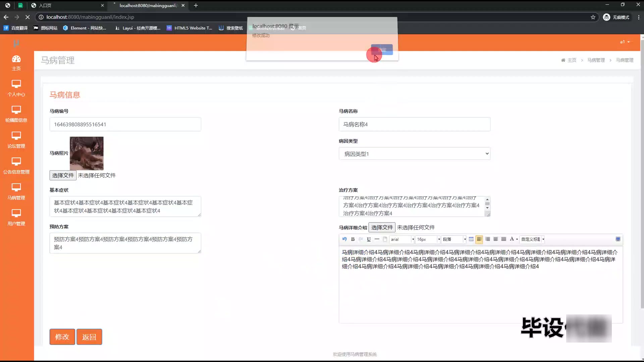
Task: Click the 治疗方案 textarea scroll up arrow
Action: click(x=487, y=200)
